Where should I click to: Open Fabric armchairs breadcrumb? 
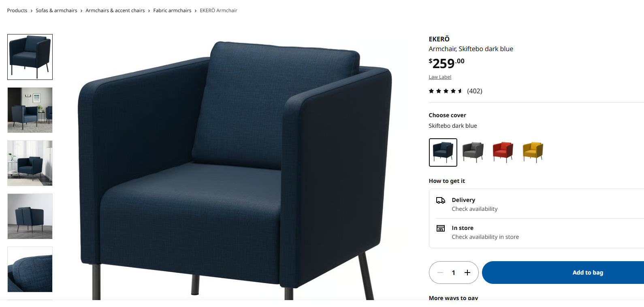pos(172,11)
